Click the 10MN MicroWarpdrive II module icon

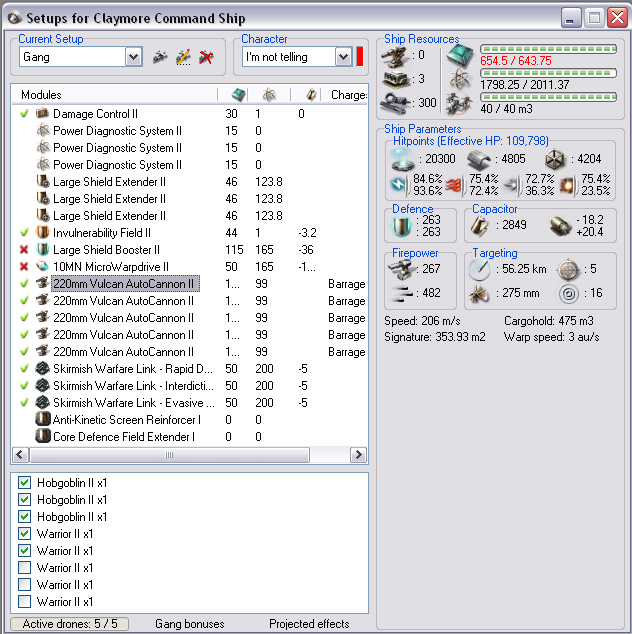42,266
